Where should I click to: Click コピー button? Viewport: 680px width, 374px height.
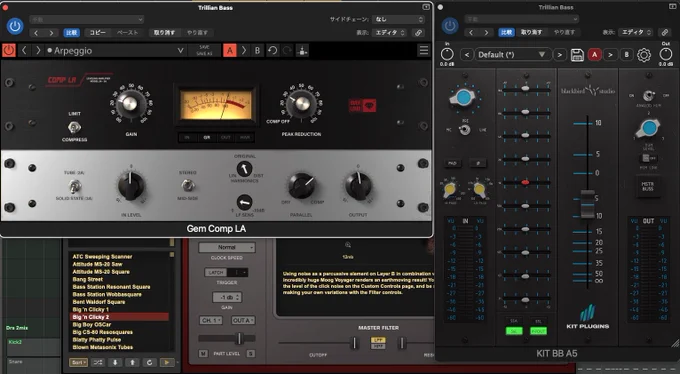tap(98, 33)
